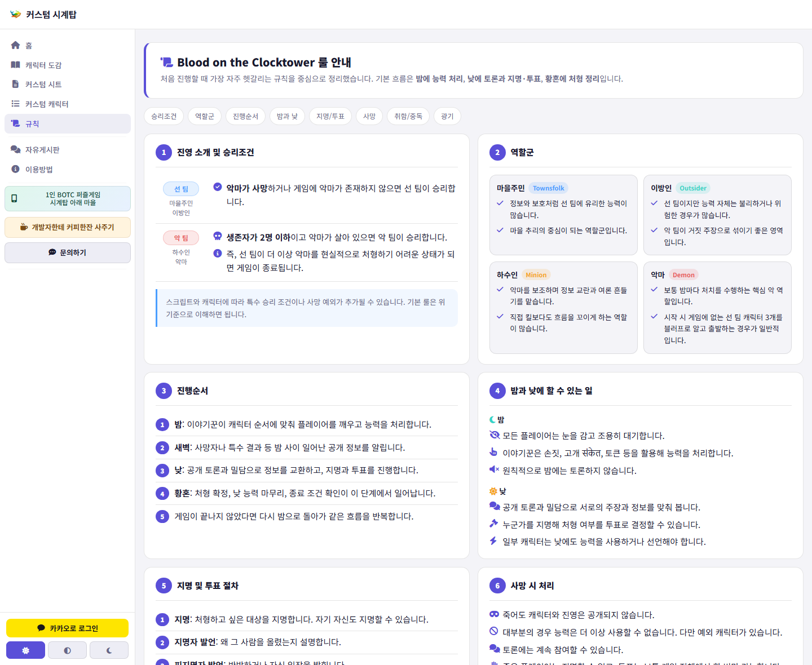This screenshot has height=665, width=812.
Task: Open 캐릭터 도감 via its book icon
Action: coord(15,65)
